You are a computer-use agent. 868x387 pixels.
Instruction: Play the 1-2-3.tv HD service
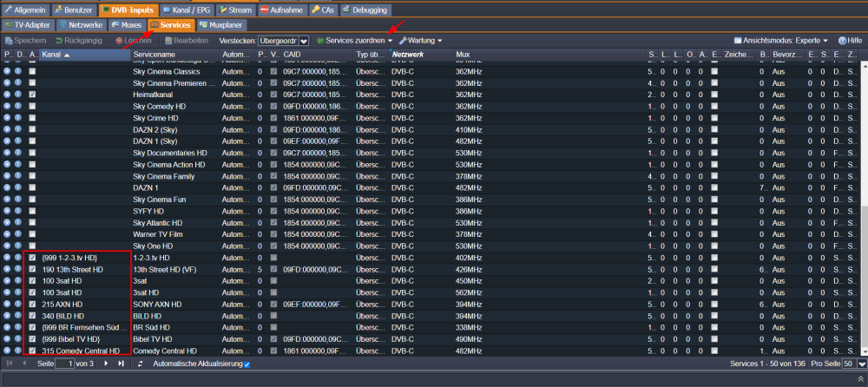click(x=7, y=258)
